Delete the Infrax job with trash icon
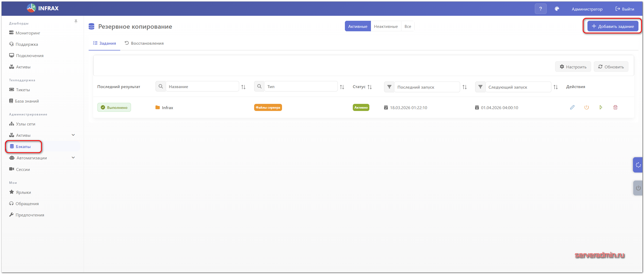Image resolution: width=644 pixels, height=274 pixels. 615,107
